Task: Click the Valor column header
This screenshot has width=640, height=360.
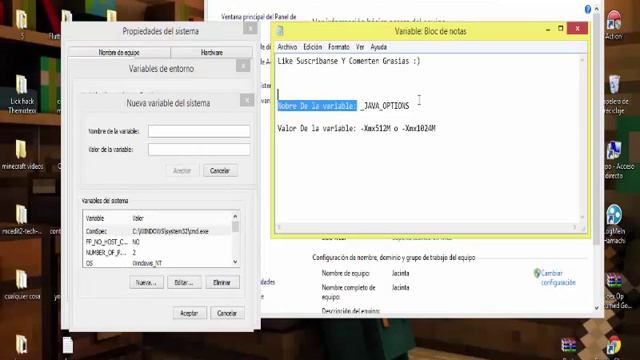Action: click(x=138, y=218)
